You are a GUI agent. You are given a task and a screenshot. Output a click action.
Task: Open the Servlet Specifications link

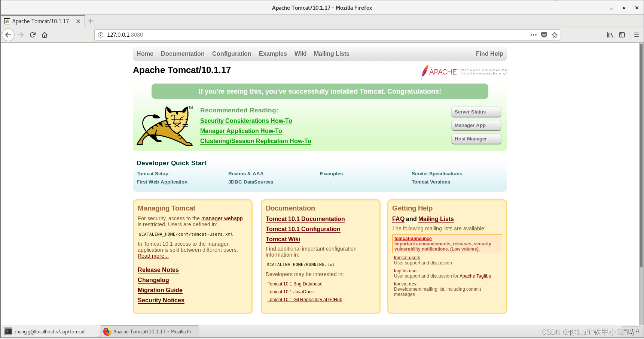coord(437,173)
